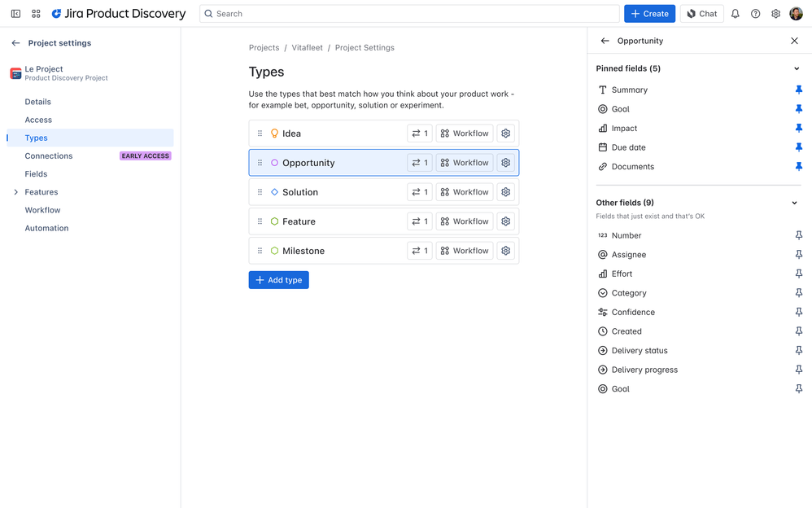Screen dimensions: 812x508
Task: Pin the Delivery status field
Action: pos(798,351)
